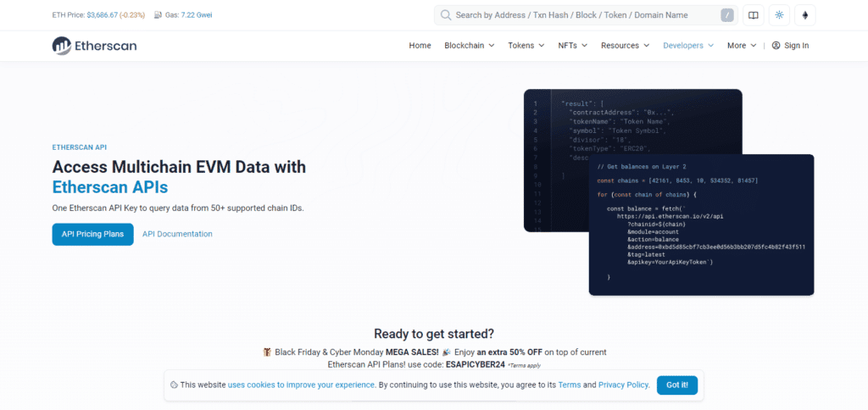Click the MEGA SALES! text
868x410 pixels.
[413, 352]
